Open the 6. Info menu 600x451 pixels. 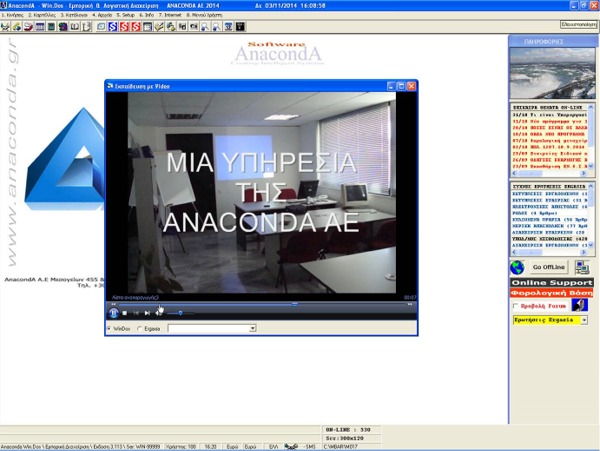147,15
